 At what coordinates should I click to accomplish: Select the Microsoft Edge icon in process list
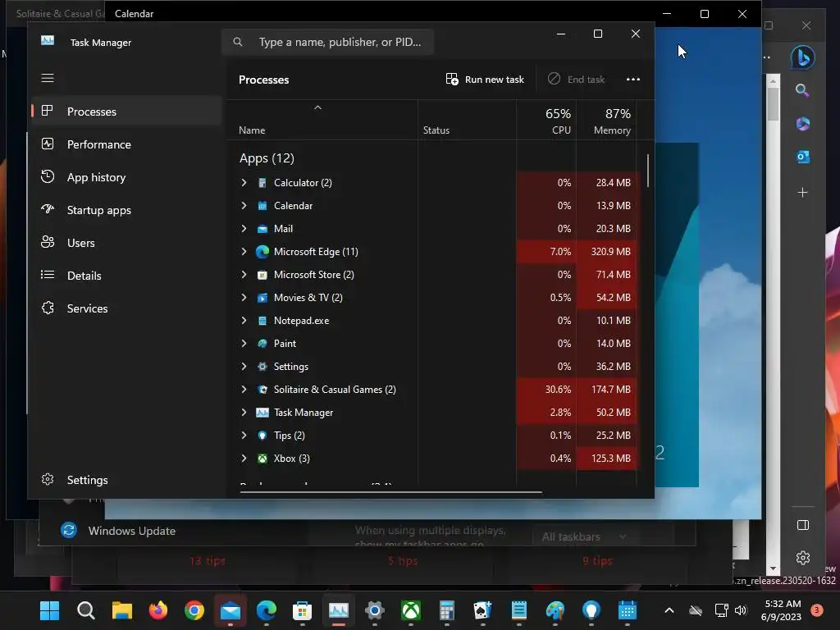pyautogui.click(x=262, y=251)
